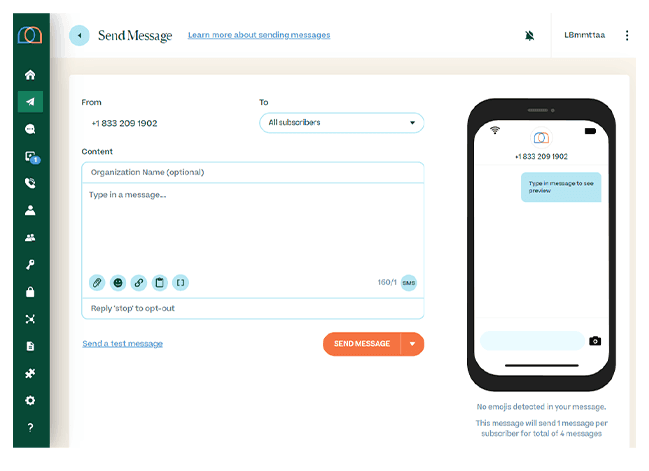Toggle notifications bell in header
This screenshot has height=471, width=649.
(529, 36)
